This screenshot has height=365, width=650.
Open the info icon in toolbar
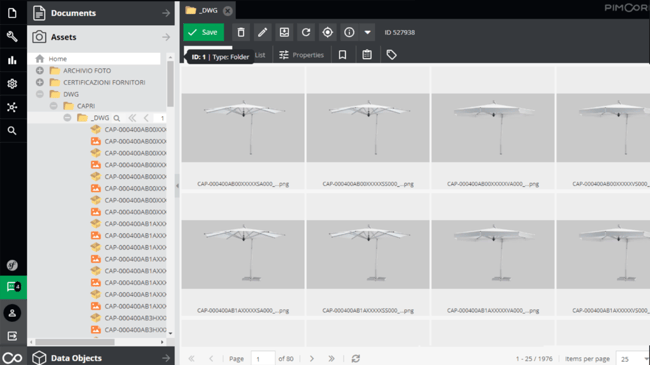pyautogui.click(x=349, y=32)
